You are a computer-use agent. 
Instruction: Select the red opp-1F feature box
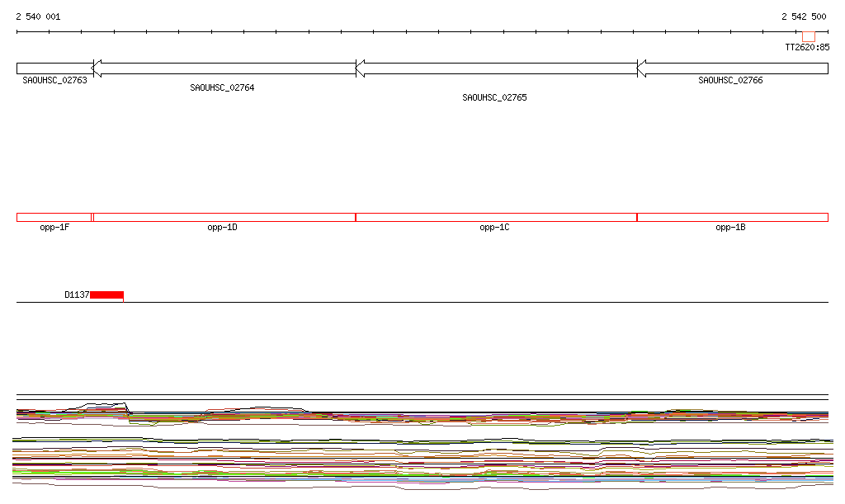[x=54, y=217]
